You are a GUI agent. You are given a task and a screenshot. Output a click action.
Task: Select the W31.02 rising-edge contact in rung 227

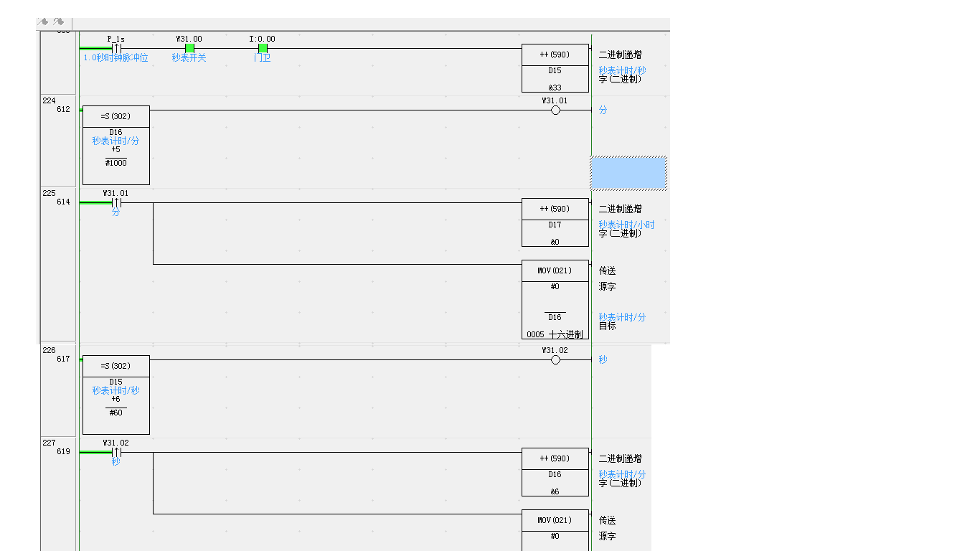116,453
